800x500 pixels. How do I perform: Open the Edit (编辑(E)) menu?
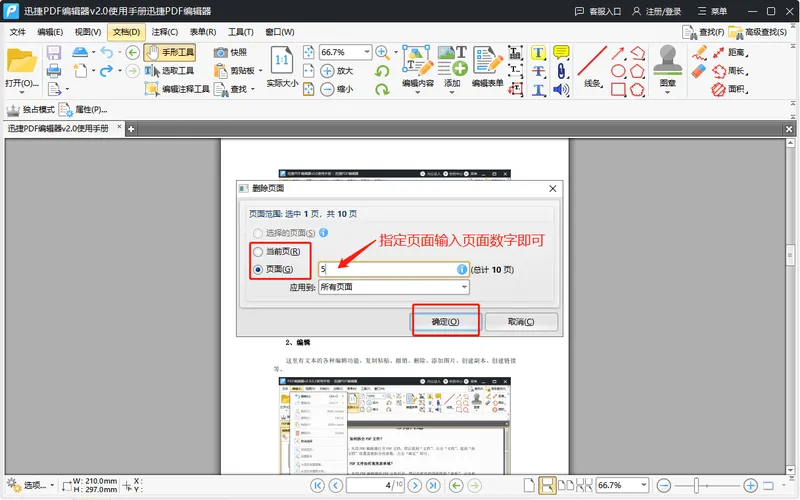pyautogui.click(x=50, y=32)
